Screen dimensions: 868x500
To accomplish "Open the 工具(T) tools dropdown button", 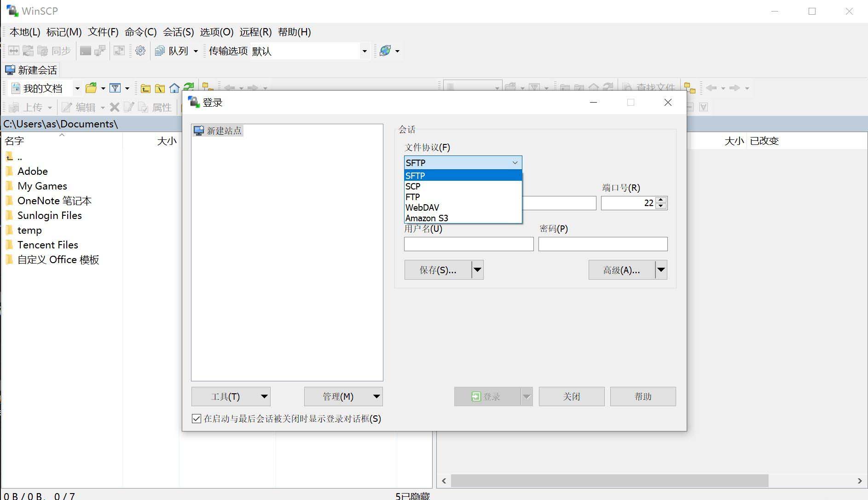I will point(231,397).
